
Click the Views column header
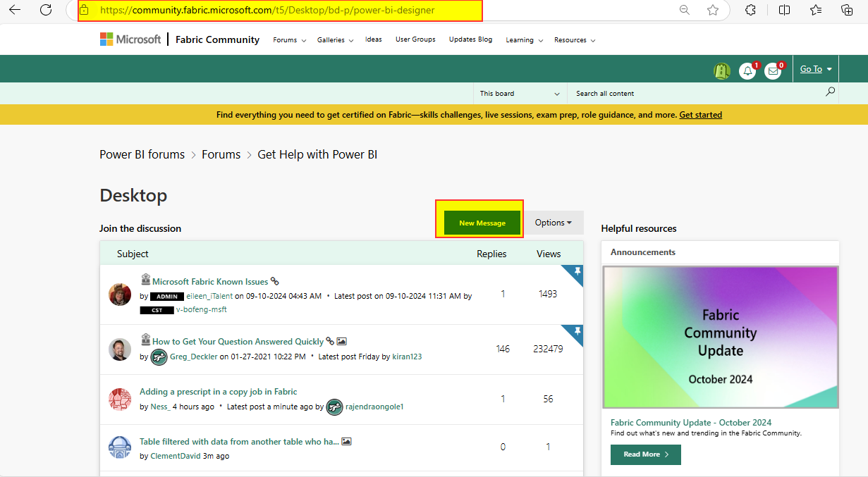[x=549, y=254]
